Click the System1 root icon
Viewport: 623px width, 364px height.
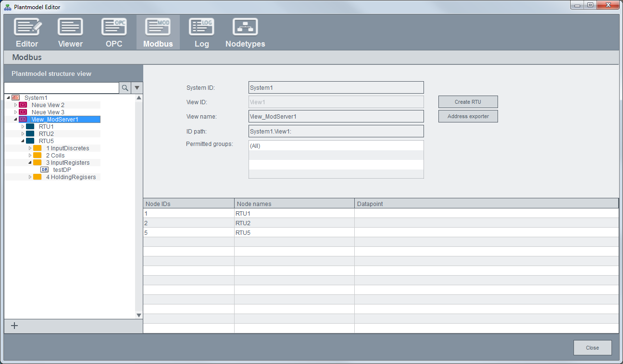[16, 97]
